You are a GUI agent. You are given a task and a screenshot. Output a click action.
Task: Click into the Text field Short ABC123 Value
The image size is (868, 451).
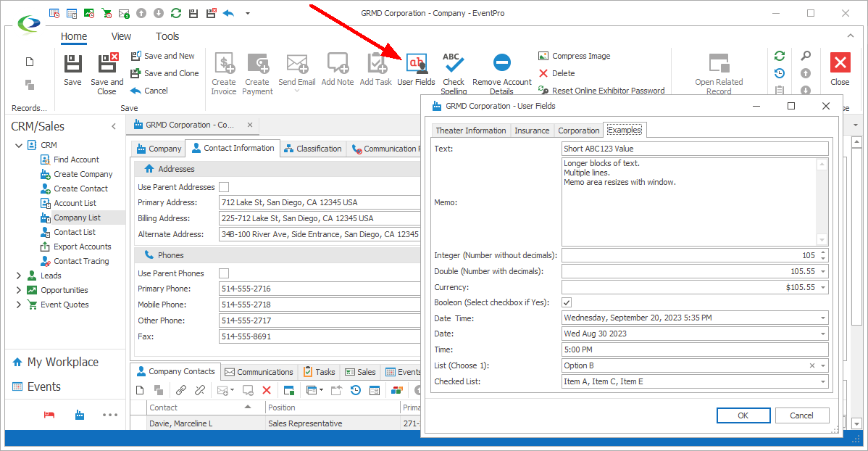695,149
